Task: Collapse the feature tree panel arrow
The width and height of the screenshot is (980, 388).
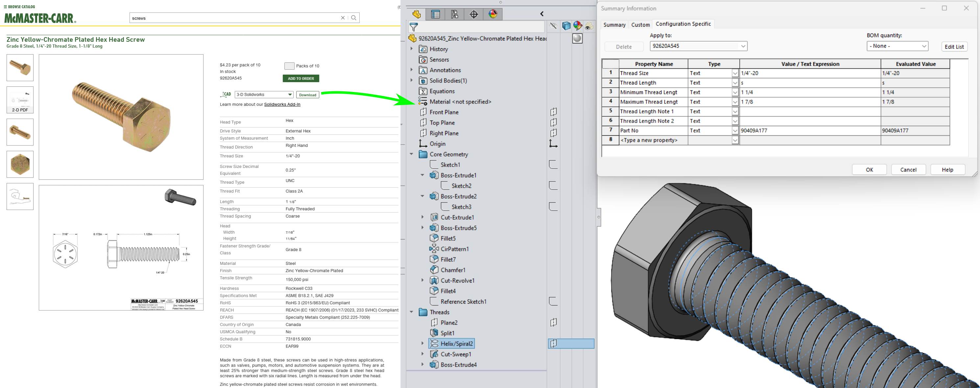Action: point(542,14)
